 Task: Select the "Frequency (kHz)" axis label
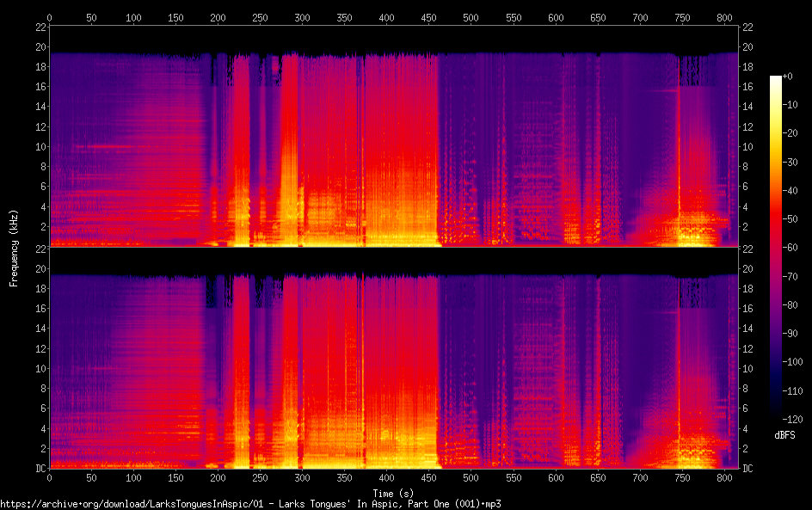click(14, 247)
